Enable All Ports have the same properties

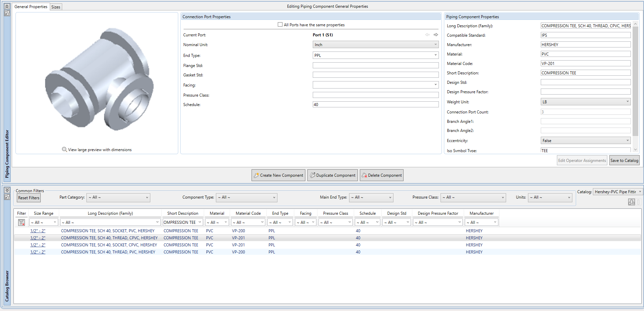click(x=280, y=25)
